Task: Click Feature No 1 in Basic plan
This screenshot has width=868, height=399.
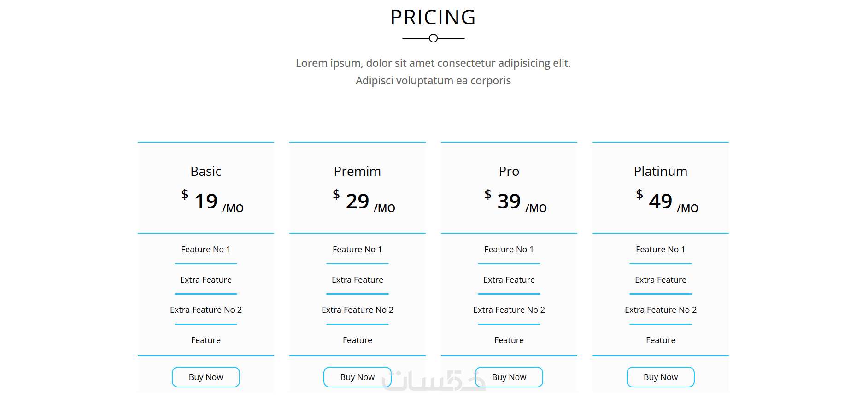Action: [206, 250]
